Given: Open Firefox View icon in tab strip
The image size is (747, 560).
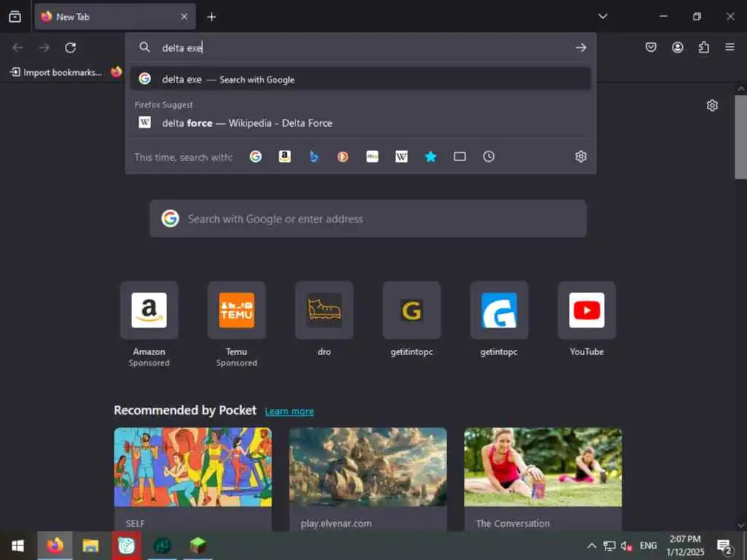Looking at the screenshot, I should [x=15, y=17].
